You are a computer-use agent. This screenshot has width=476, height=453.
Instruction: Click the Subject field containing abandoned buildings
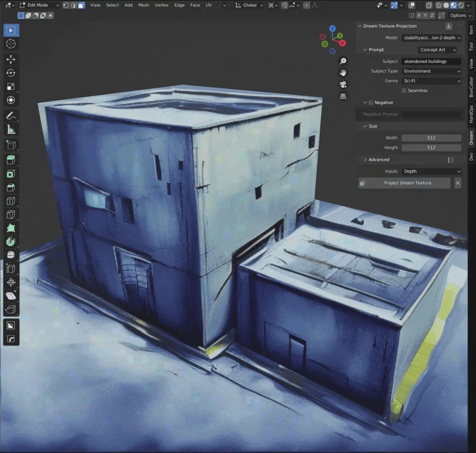[x=431, y=61]
